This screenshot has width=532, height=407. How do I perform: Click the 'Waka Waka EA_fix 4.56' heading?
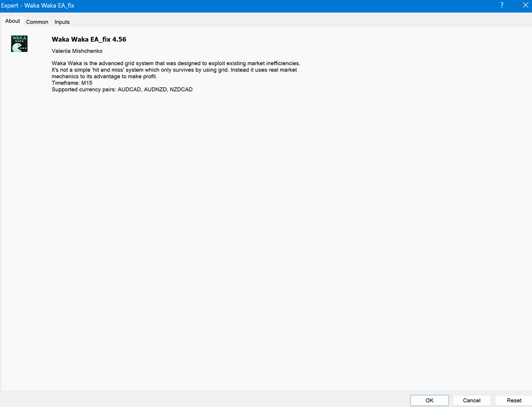(x=89, y=40)
